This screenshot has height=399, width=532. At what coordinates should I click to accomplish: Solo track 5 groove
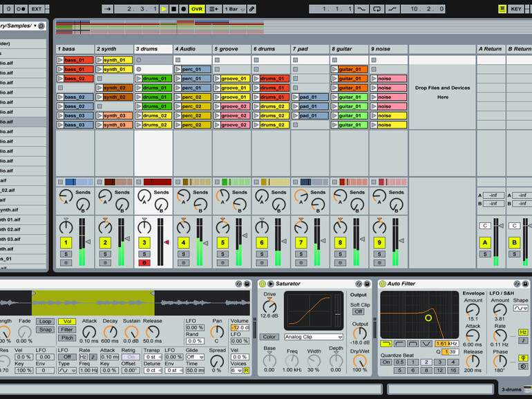coord(222,254)
